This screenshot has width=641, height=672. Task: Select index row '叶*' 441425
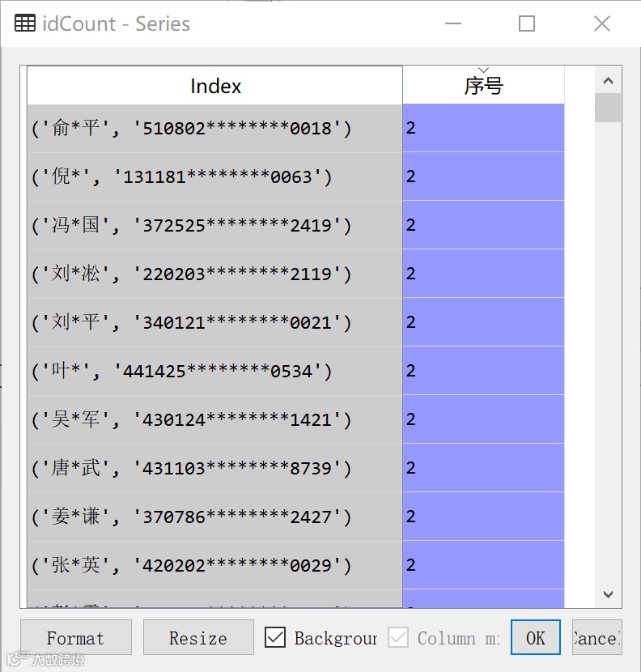(x=215, y=371)
